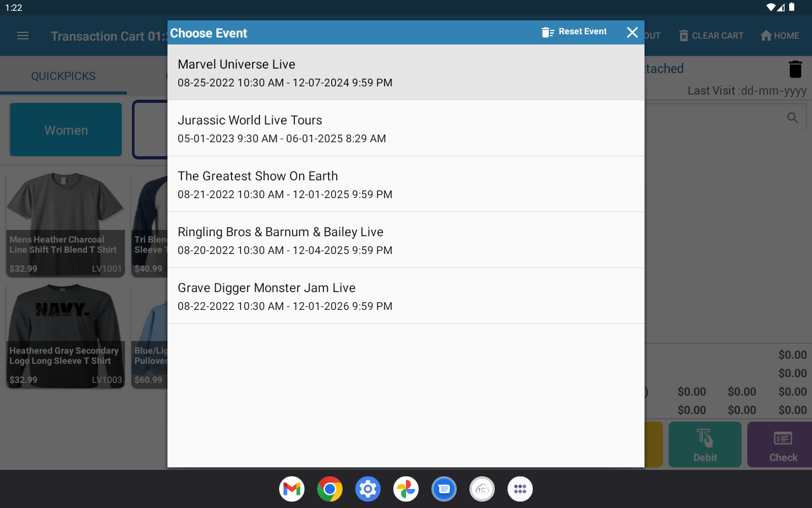Open Google Photos from the dock
The height and width of the screenshot is (508, 812).
tap(406, 489)
